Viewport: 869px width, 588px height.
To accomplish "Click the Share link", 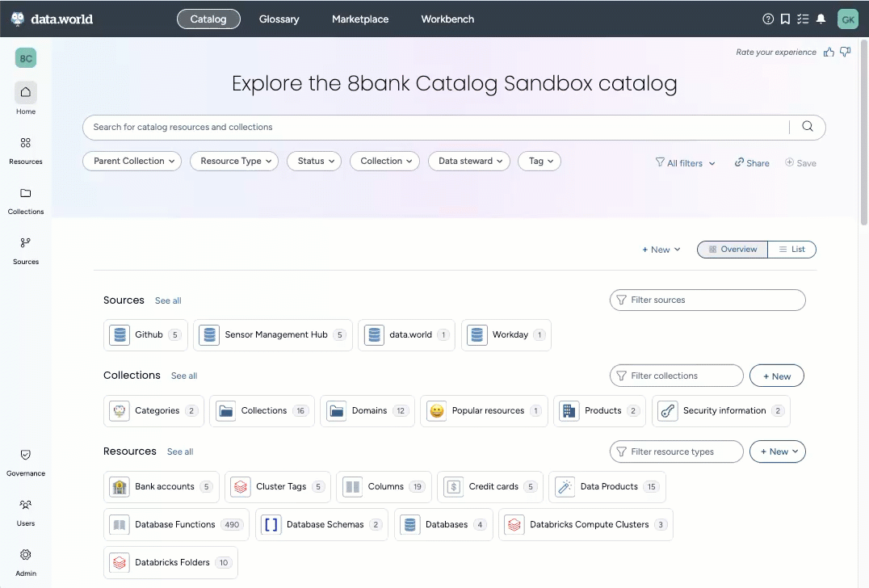I will pos(752,163).
